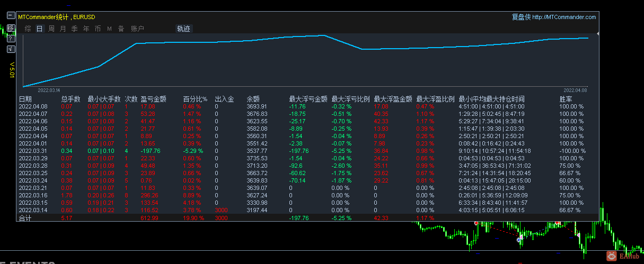
Task: Select the 年 yearly tab
Action: coord(86,29)
